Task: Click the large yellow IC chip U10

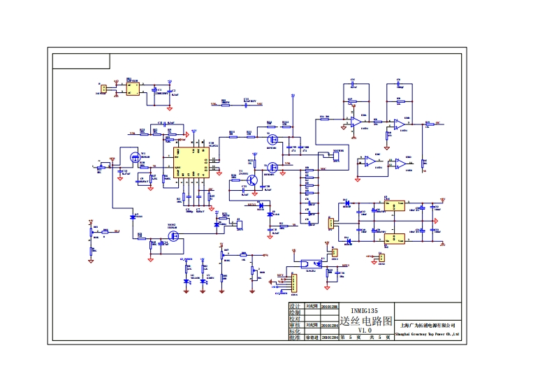Action: click(x=187, y=162)
